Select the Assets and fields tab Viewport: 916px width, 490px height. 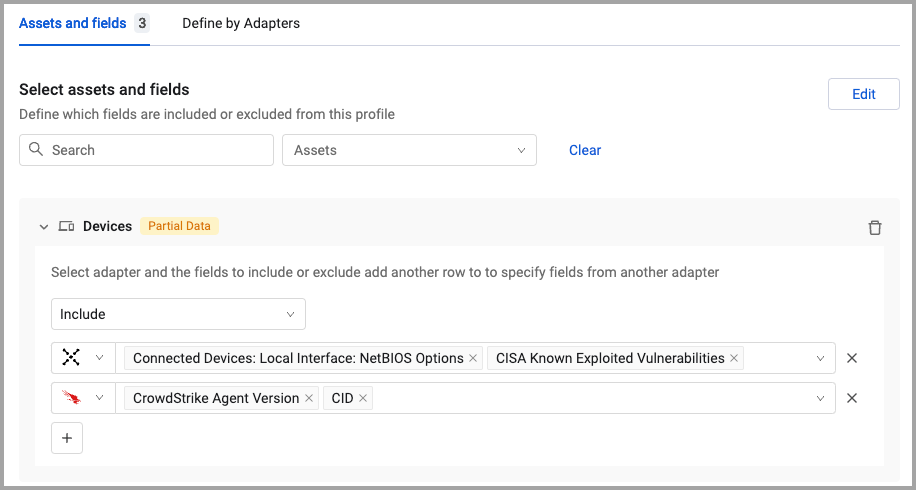click(73, 23)
